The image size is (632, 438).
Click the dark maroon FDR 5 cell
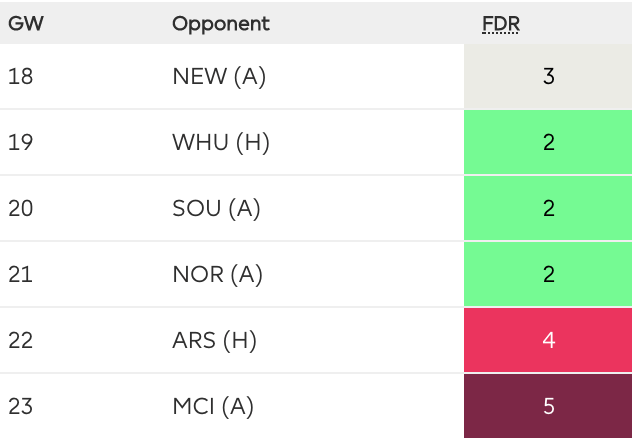[x=548, y=406]
